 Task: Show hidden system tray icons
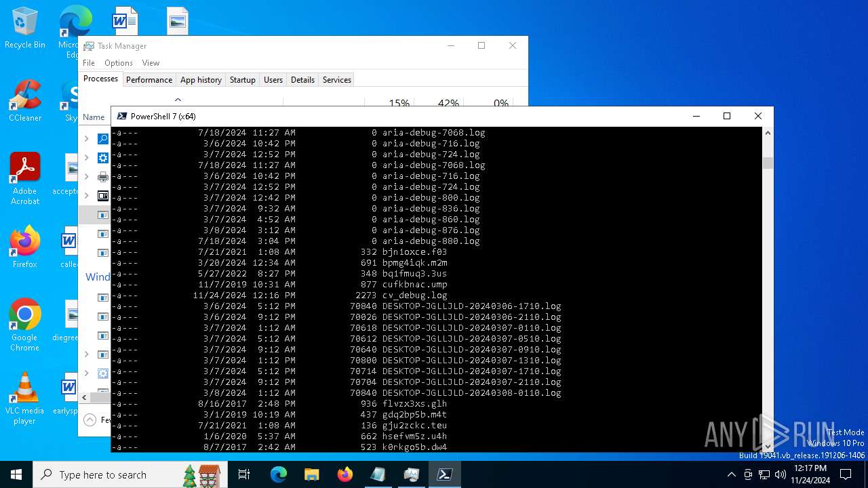[x=731, y=474]
